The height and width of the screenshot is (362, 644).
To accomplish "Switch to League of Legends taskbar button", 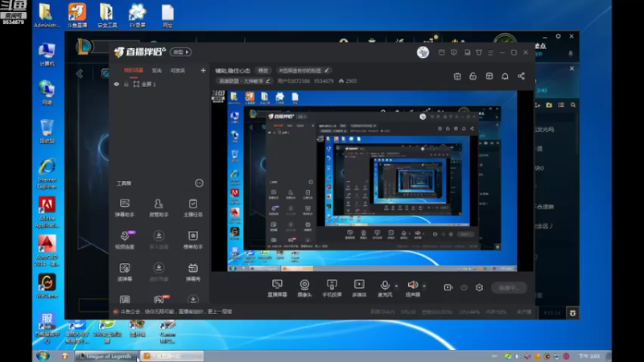I will pos(107,356).
